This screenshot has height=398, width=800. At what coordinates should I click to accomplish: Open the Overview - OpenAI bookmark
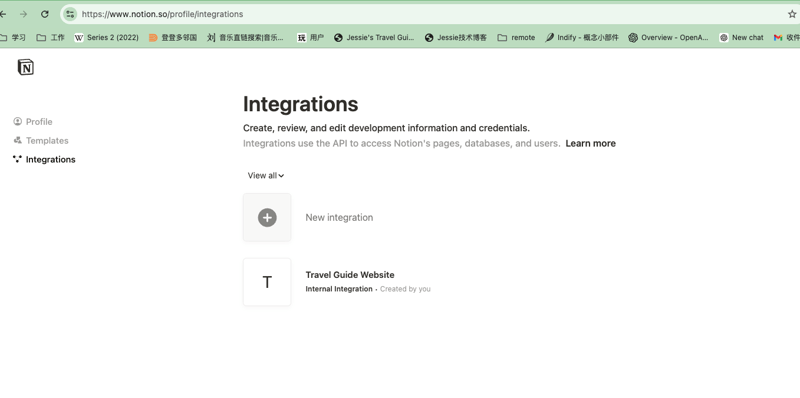point(668,37)
